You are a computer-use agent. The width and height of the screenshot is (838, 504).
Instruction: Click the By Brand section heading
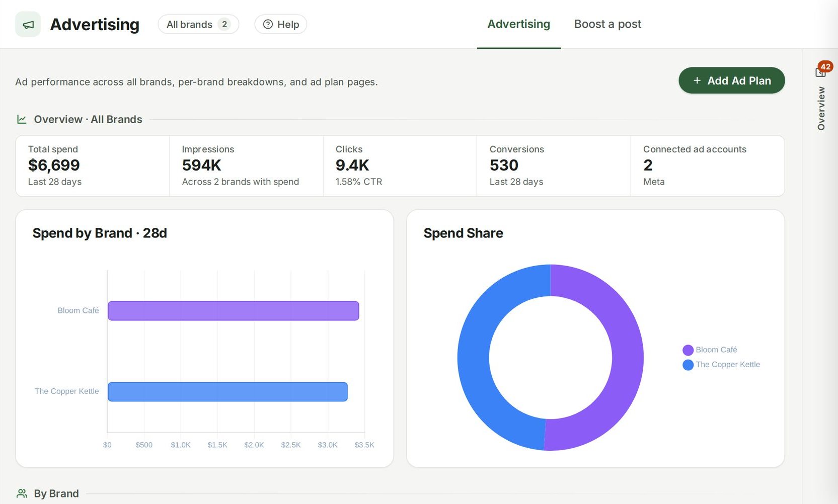[56, 493]
